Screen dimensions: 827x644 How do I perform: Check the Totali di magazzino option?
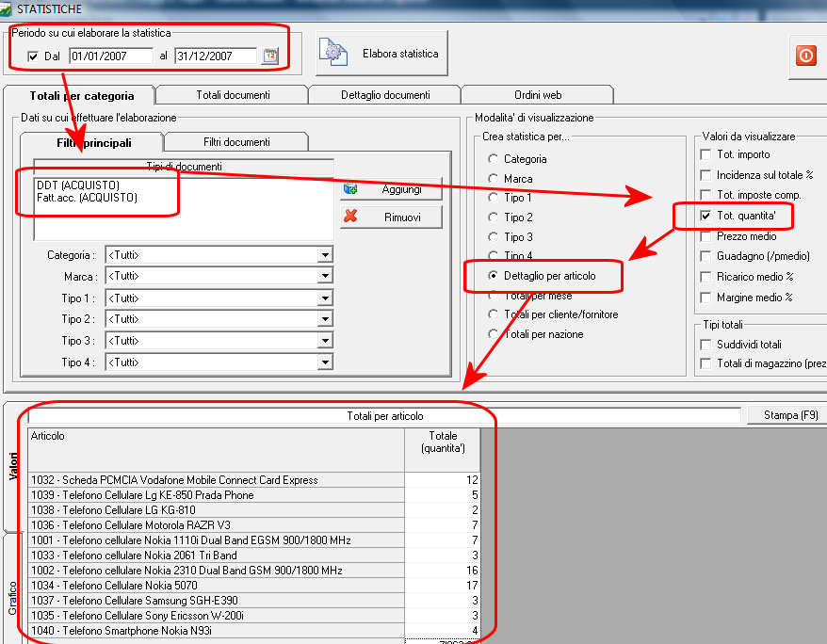pos(705,363)
